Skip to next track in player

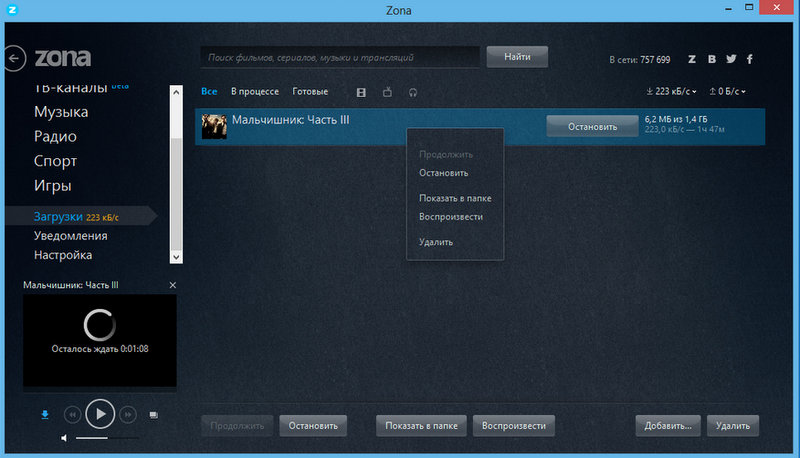[x=128, y=415]
